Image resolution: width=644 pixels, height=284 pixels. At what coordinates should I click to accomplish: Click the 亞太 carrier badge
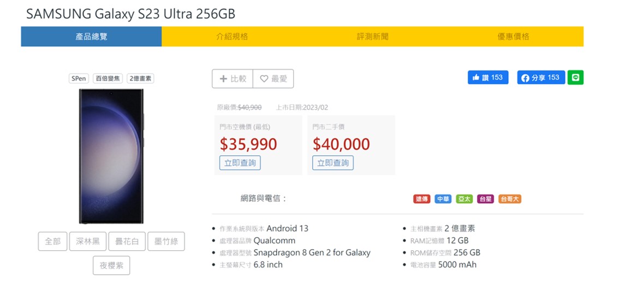click(464, 199)
